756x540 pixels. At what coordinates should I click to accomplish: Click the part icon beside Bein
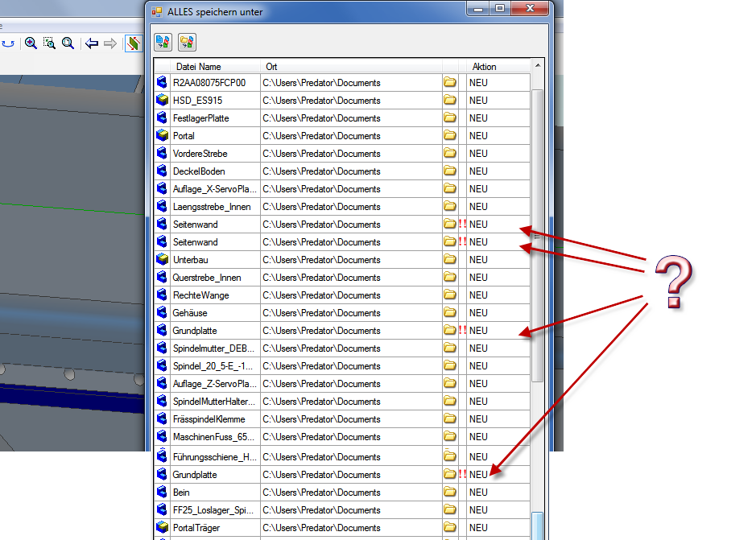click(x=162, y=492)
